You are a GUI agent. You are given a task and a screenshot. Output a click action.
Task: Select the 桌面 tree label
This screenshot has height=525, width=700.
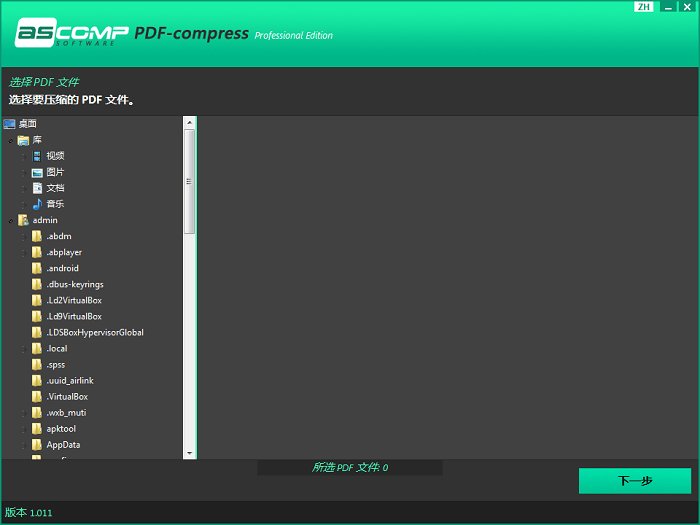pos(28,124)
